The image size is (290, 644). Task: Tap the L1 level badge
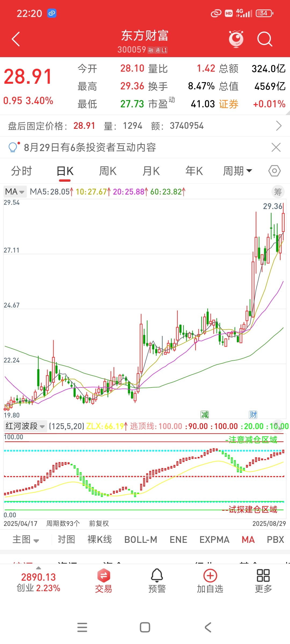(x=164, y=50)
